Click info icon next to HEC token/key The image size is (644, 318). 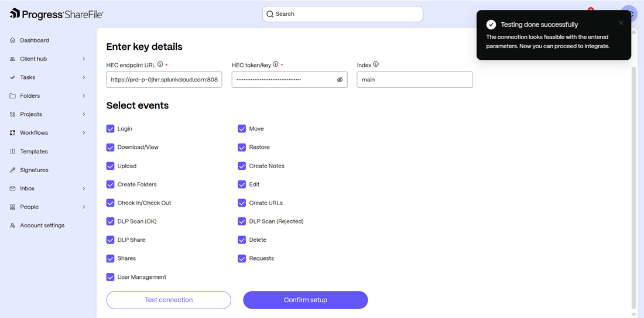click(x=276, y=64)
